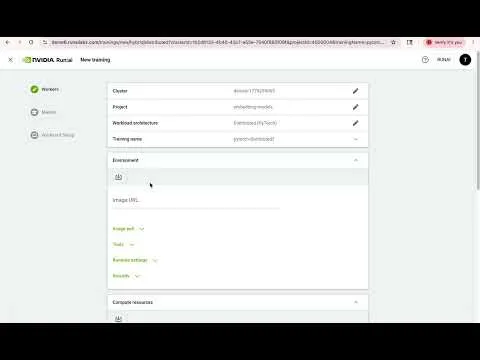Open the help question mark icon

[425, 60]
